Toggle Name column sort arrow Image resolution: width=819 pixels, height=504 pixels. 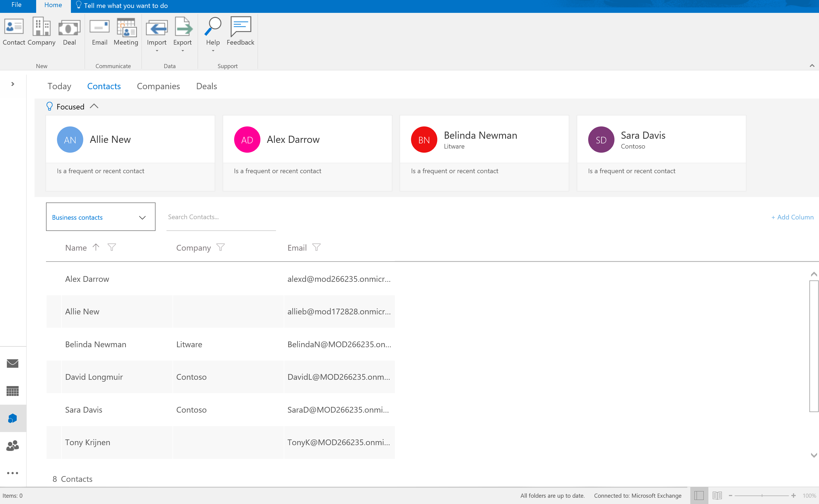click(x=96, y=247)
